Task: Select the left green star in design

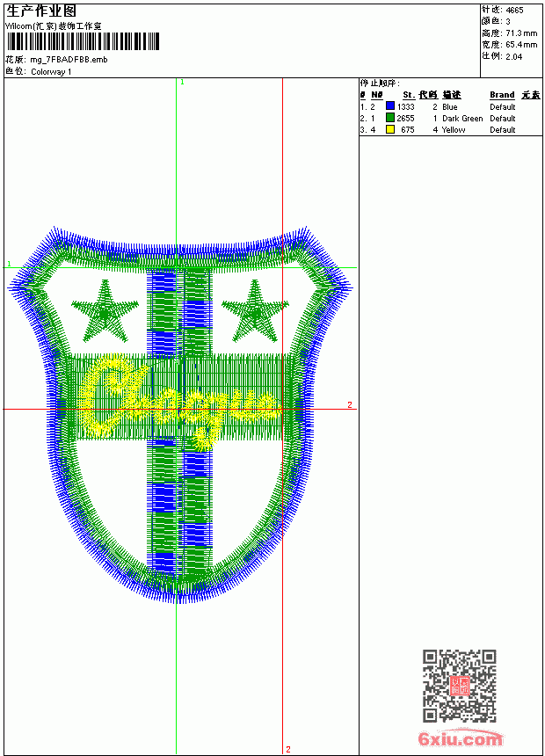Action: coord(105,311)
